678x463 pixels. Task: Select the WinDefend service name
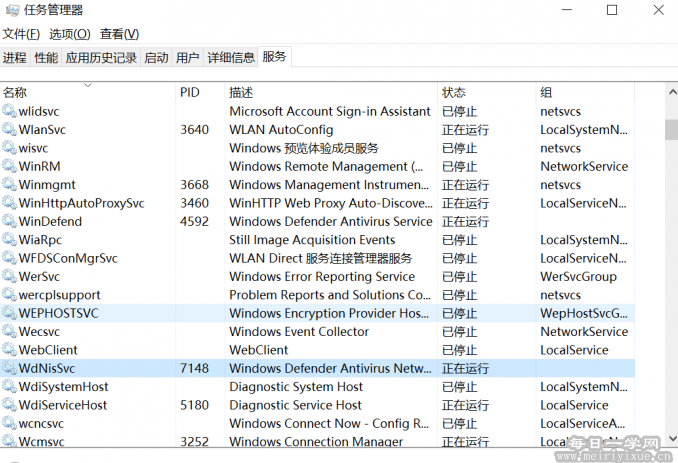coord(50,221)
